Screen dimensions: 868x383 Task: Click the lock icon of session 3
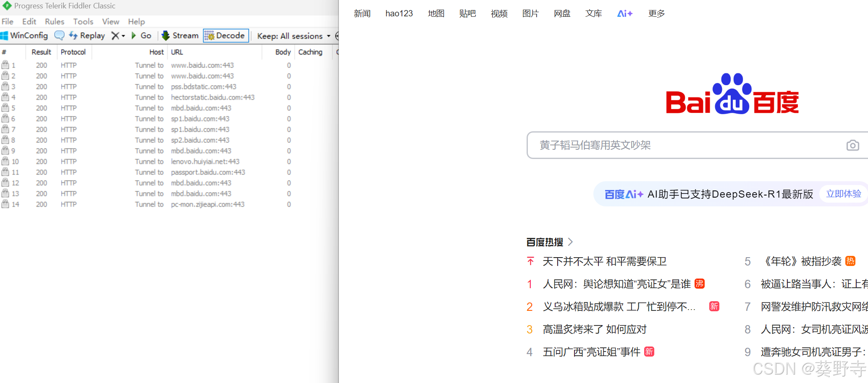click(x=5, y=86)
